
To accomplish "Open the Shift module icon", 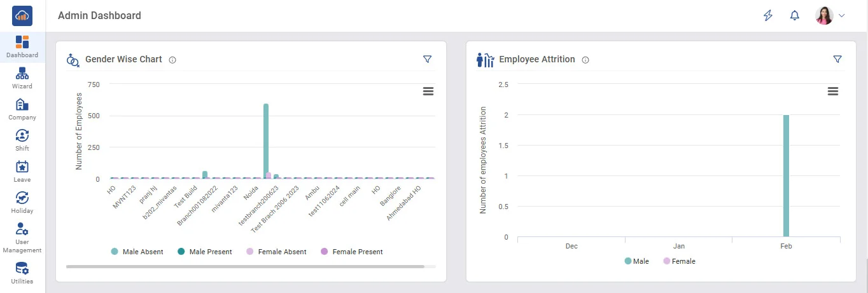I will [22, 140].
